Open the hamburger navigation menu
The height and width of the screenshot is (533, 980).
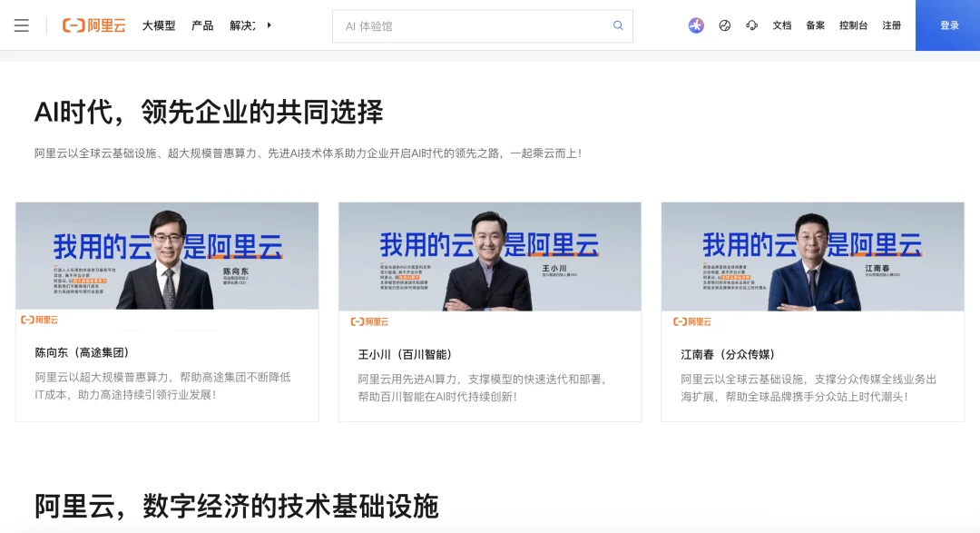click(x=22, y=25)
